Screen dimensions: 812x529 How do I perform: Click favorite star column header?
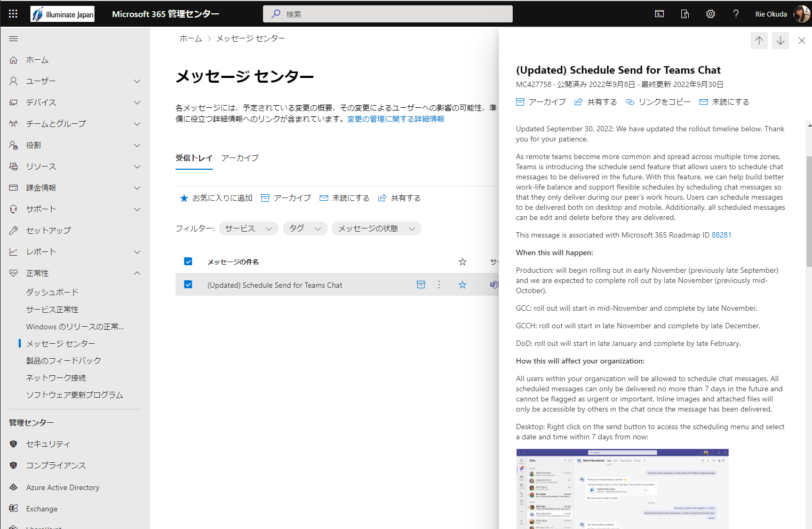click(x=463, y=262)
